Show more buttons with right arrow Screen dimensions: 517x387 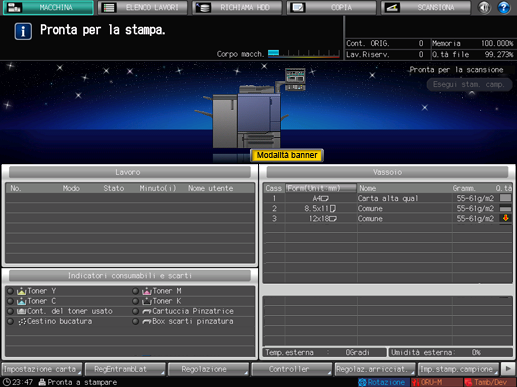click(508, 369)
